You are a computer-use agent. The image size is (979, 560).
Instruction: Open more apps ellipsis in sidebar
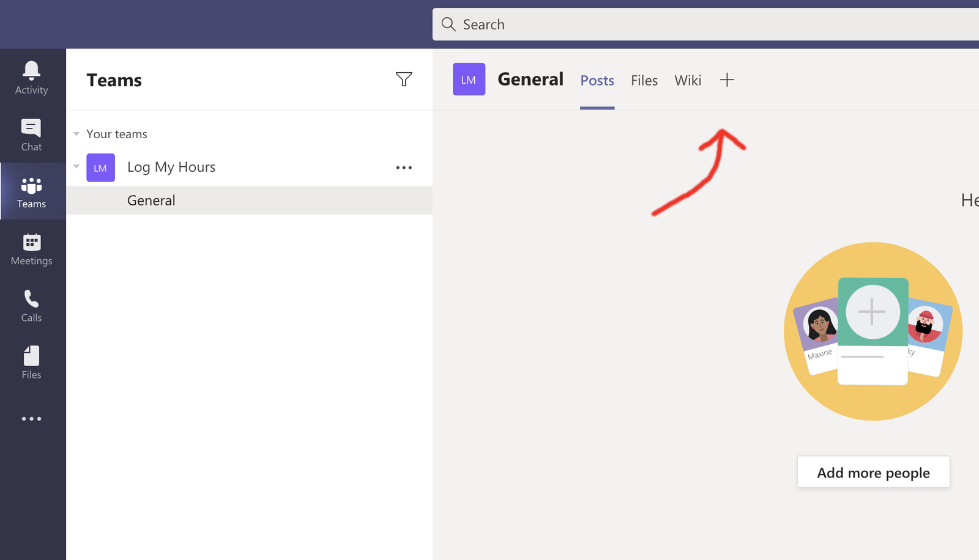click(x=31, y=419)
